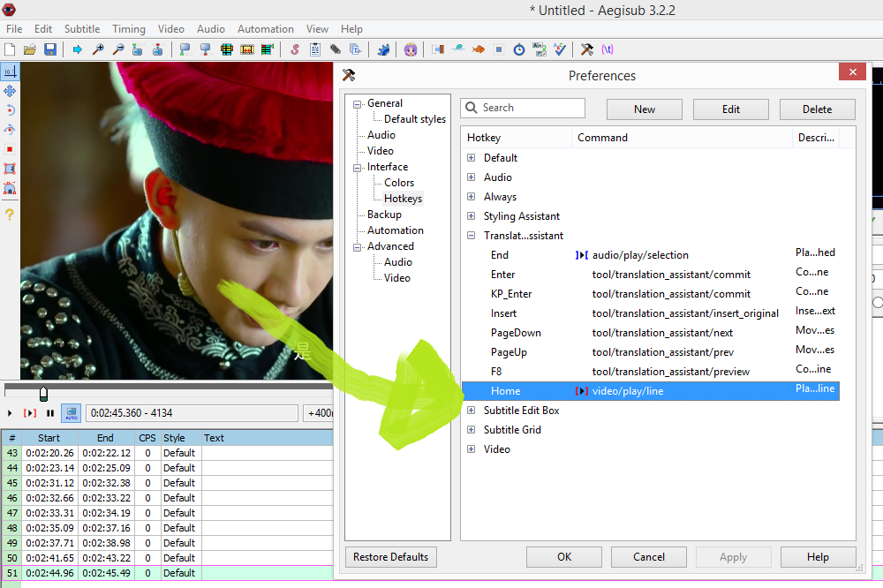Expand the Styling Assistant hotkey group
Viewport: 883px width, 588px height.
point(472,215)
